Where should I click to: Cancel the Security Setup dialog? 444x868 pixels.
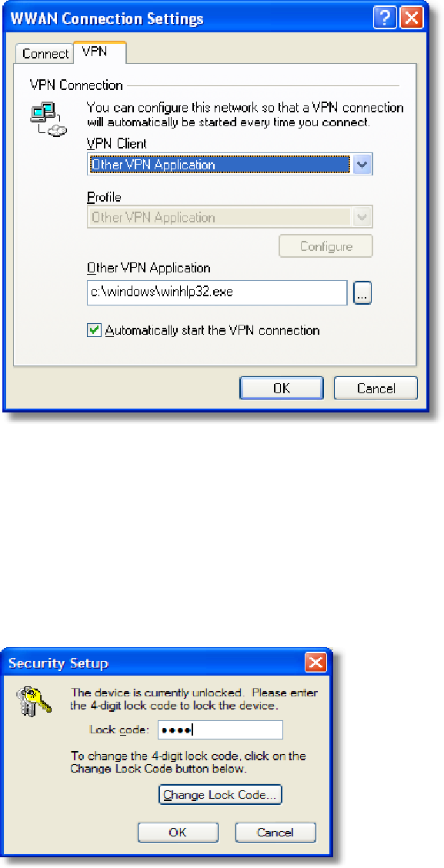tap(275, 832)
